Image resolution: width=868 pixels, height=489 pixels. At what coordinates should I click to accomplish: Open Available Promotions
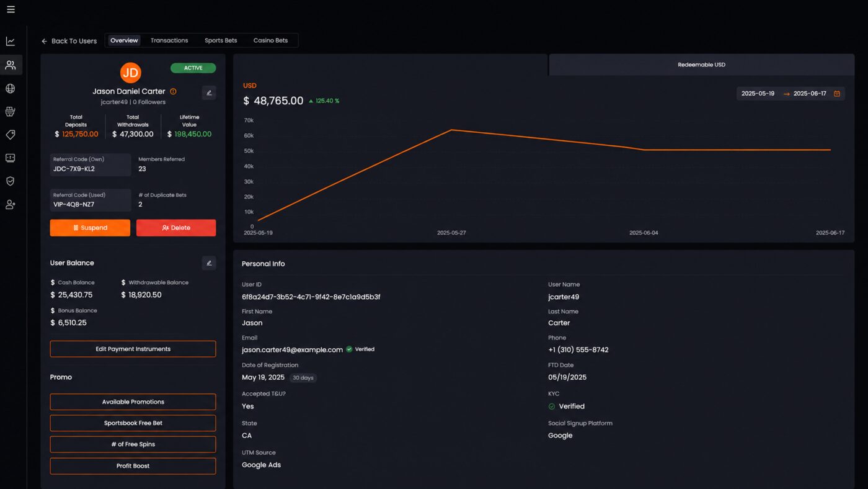[x=133, y=402]
